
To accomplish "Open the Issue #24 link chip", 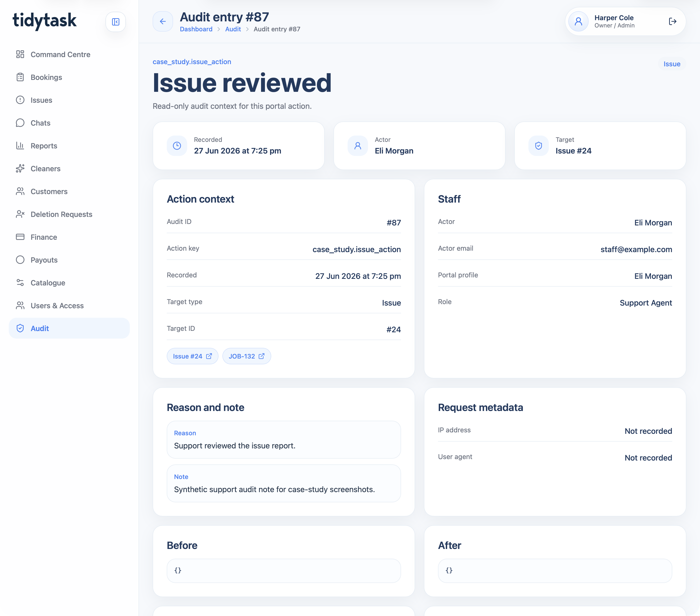I will pyautogui.click(x=192, y=356).
